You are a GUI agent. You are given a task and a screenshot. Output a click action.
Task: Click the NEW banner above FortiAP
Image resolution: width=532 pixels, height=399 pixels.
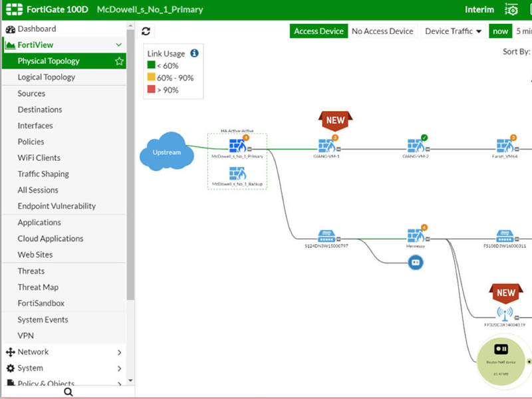506,293
